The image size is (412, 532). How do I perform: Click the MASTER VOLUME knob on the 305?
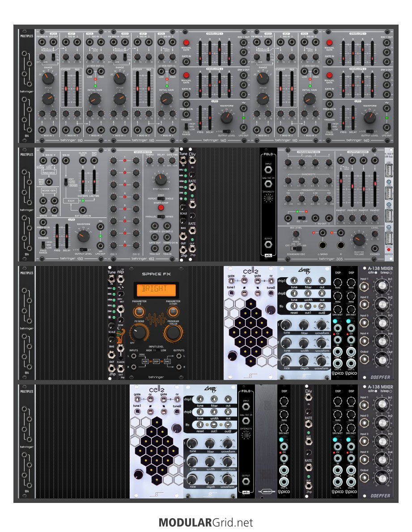pyautogui.click(x=359, y=239)
